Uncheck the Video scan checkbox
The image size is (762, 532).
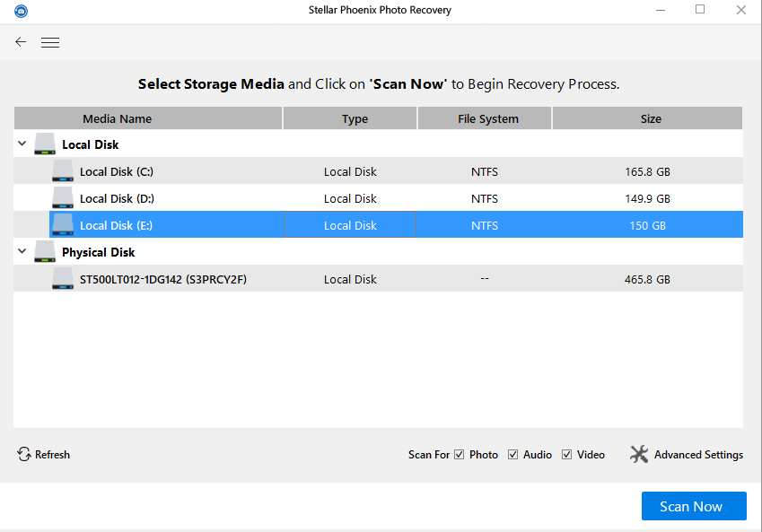click(566, 454)
